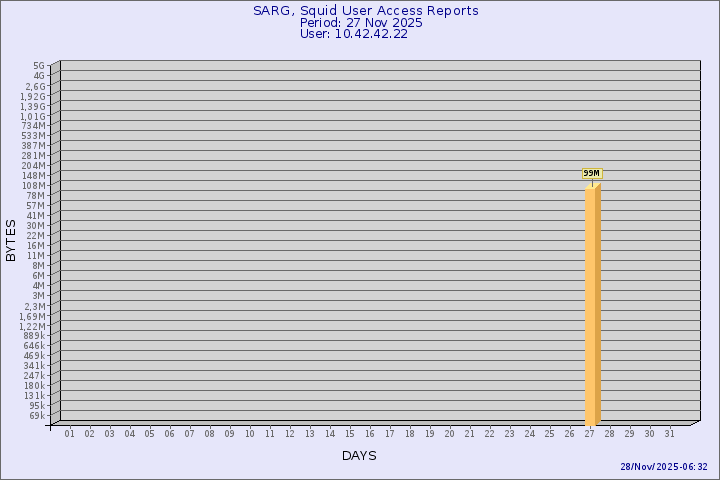Click day 20 on the x-axis
Screen dimensions: 720x480
pos(450,433)
